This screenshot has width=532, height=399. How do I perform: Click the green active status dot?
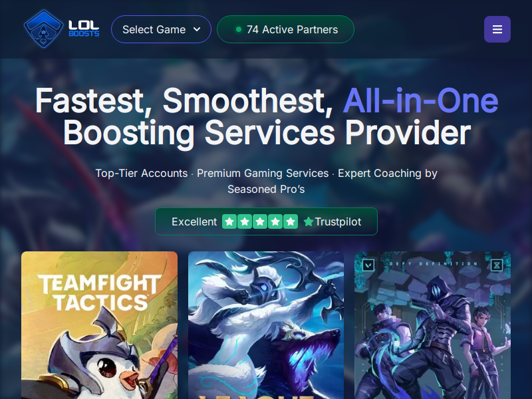point(239,29)
